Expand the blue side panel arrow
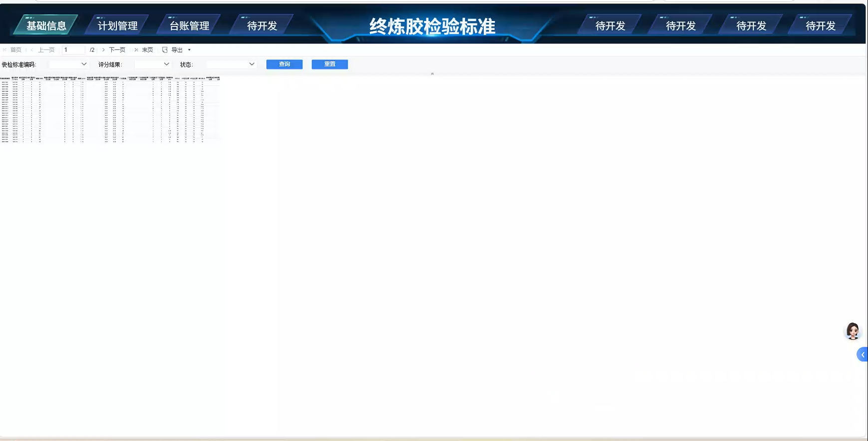This screenshot has width=868, height=441. pos(863,355)
